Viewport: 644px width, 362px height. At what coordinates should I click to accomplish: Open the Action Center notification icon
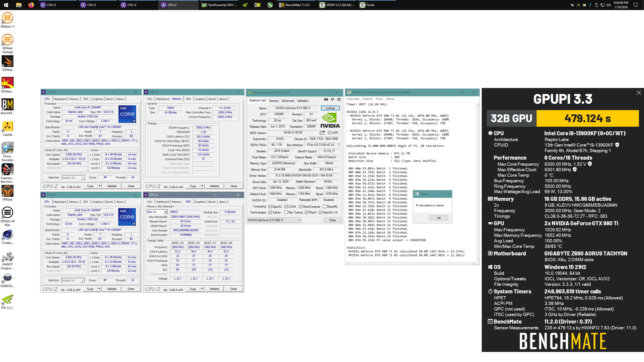point(636,5)
